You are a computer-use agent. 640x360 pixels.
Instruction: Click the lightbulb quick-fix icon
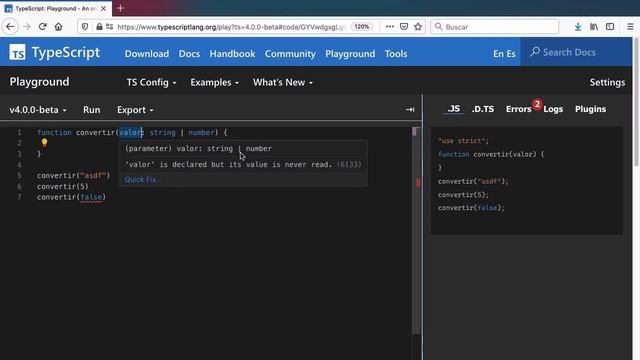point(44,142)
